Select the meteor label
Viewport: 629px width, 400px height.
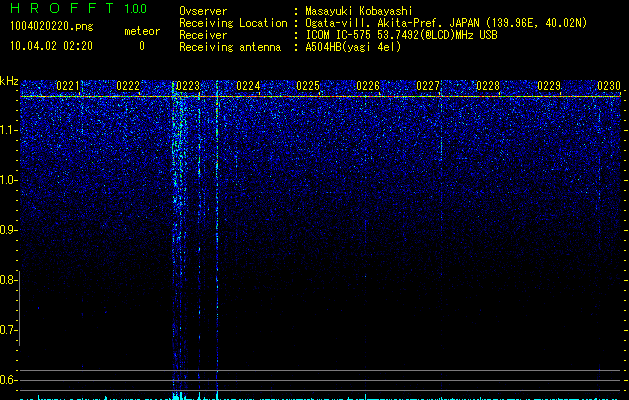click(142, 31)
